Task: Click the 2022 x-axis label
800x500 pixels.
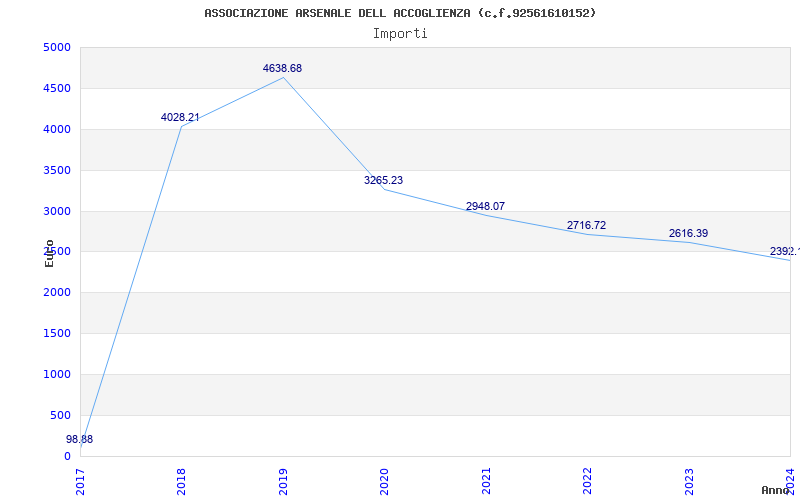Action: point(587,481)
